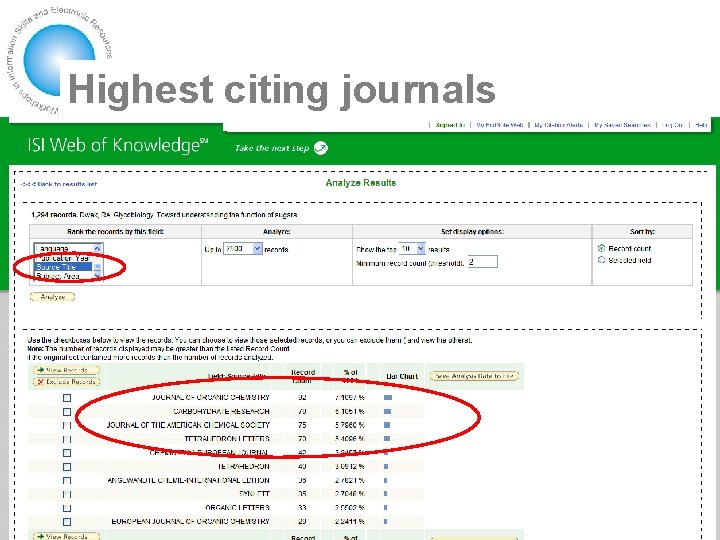
Task: Open My Citation Alerts link
Action: coord(559,125)
